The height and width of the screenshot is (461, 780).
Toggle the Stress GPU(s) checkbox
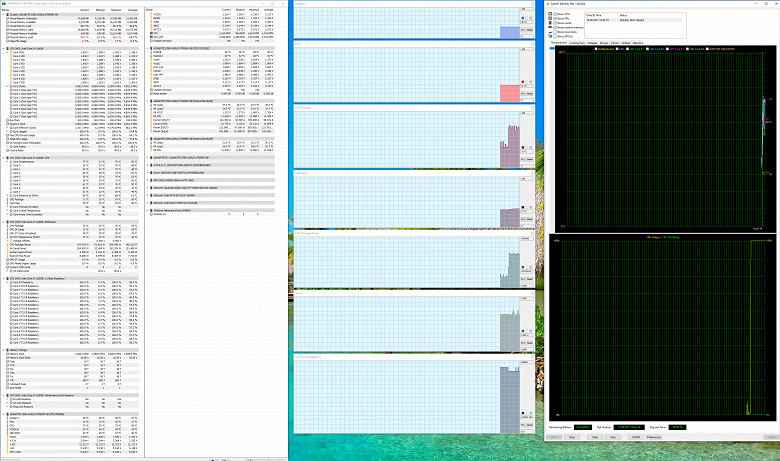[x=555, y=36]
